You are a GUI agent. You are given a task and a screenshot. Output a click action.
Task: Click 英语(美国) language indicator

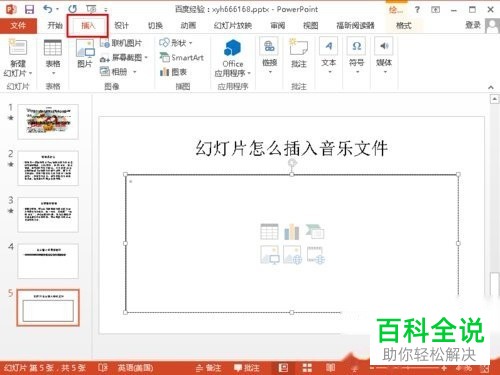tap(135, 368)
